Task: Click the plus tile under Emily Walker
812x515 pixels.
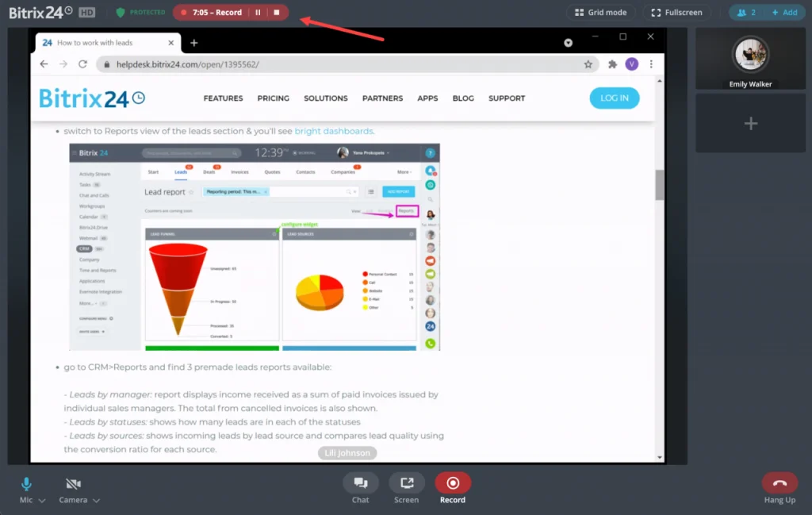Action: coord(750,123)
